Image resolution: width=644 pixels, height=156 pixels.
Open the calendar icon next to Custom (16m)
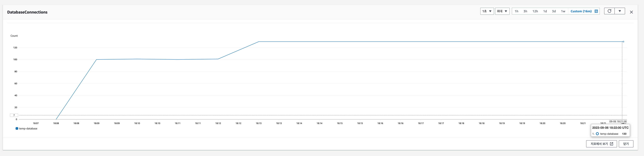[596, 11]
